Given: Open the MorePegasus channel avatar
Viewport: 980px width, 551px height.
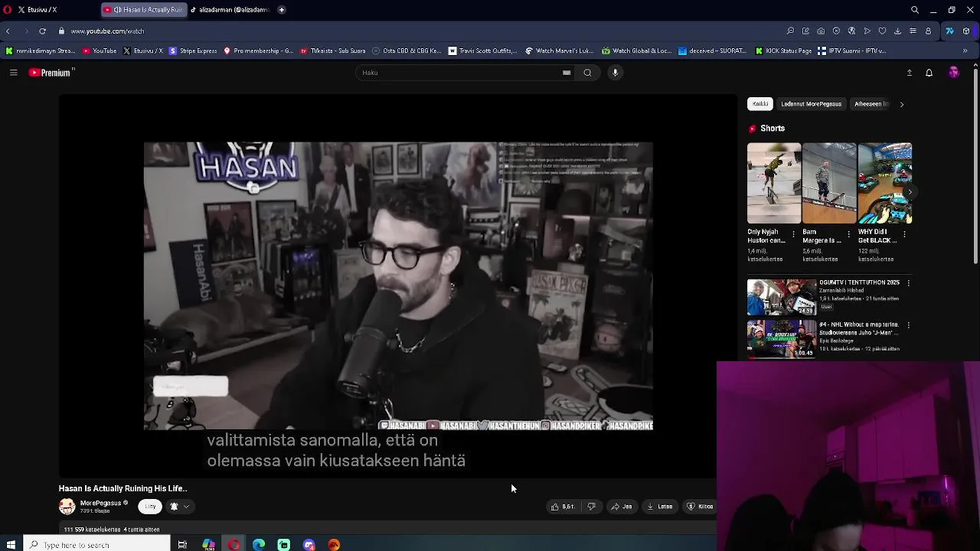Looking at the screenshot, I should [x=67, y=507].
